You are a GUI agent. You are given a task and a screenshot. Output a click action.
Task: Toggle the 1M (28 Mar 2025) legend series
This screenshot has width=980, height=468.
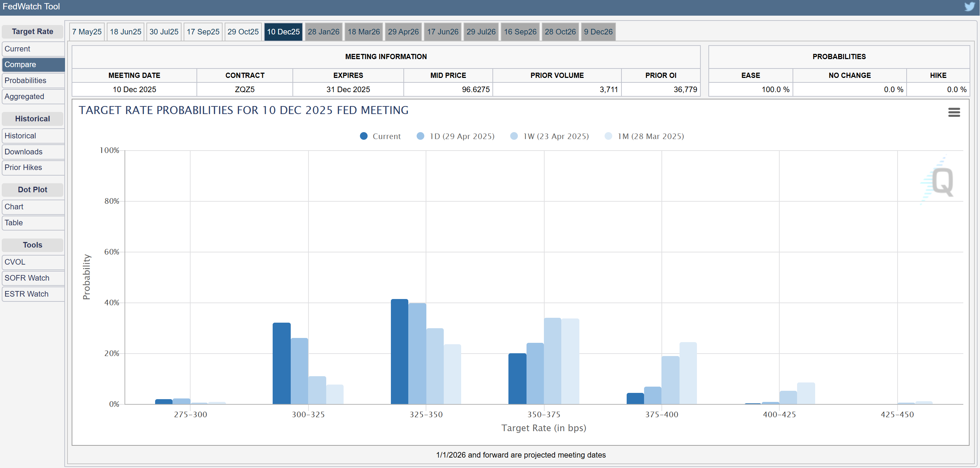pyautogui.click(x=650, y=136)
